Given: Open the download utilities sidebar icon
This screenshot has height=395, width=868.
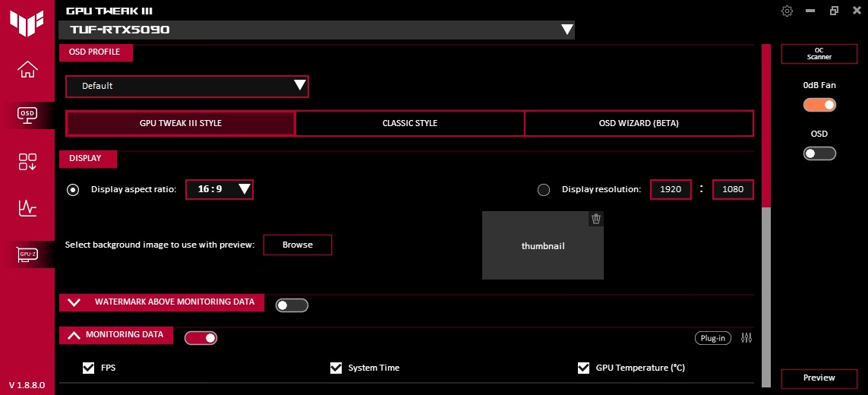Looking at the screenshot, I should [x=27, y=162].
